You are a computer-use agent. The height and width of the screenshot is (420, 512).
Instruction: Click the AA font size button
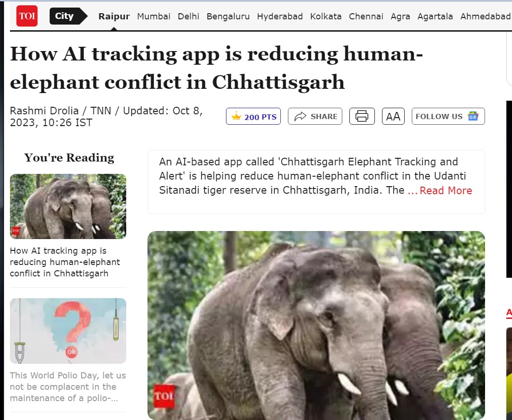point(393,116)
